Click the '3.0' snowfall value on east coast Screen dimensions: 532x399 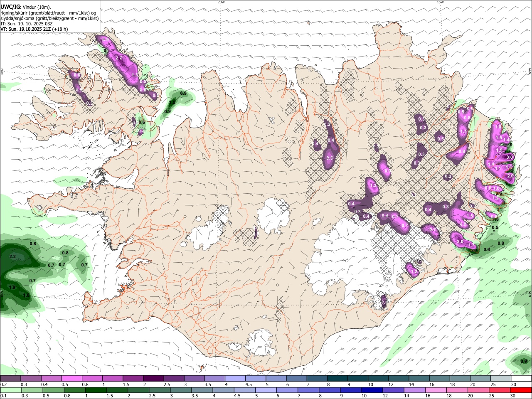510,157
